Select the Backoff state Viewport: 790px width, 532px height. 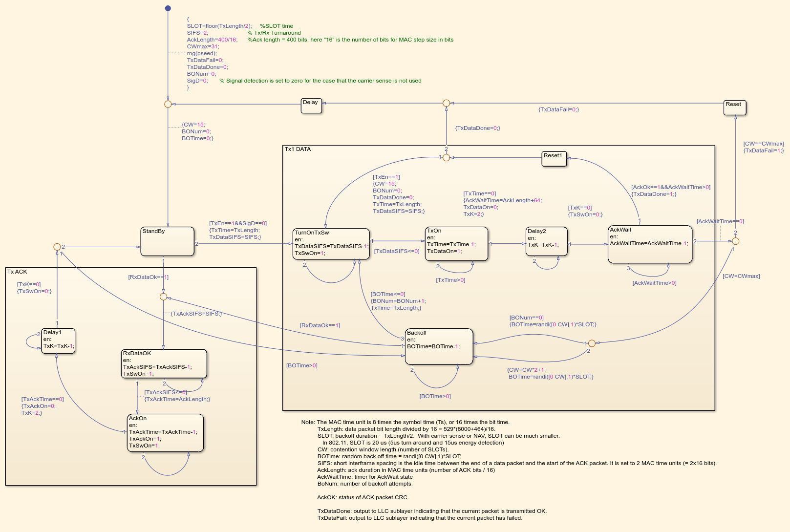pos(439,346)
